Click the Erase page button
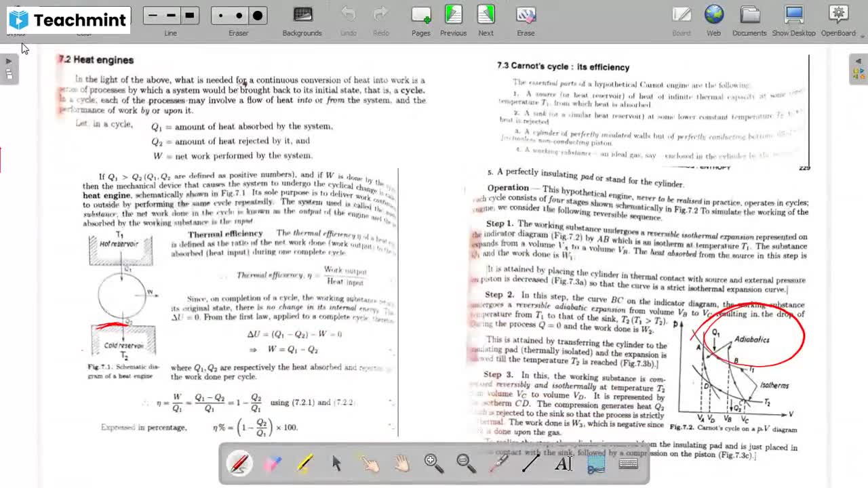Image resolution: width=868 pixels, height=488 pixels. pos(526,21)
